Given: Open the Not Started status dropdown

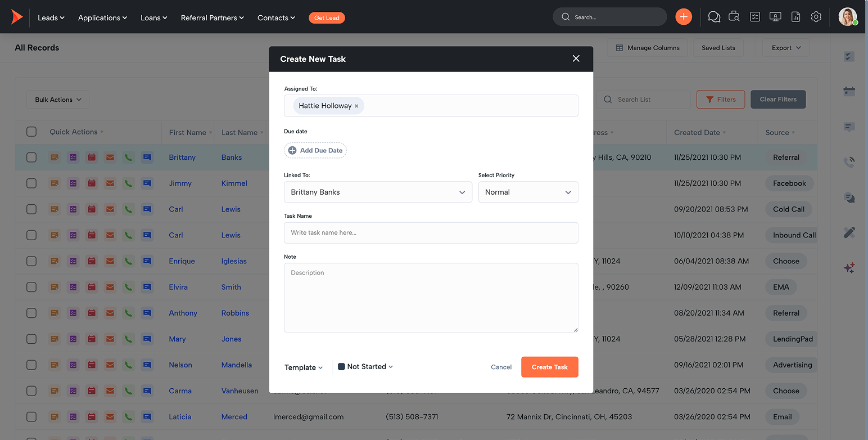Looking at the screenshot, I should point(365,367).
